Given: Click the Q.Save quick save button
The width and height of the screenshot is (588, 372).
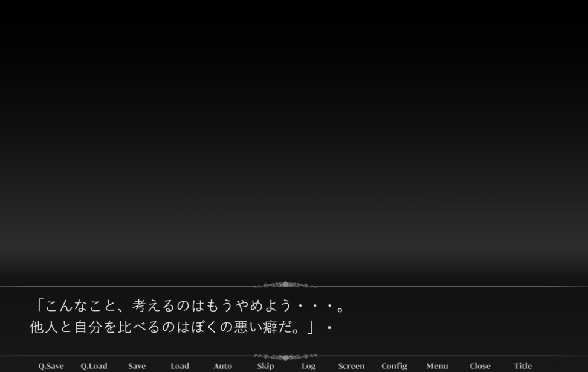Looking at the screenshot, I should tap(51, 366).
